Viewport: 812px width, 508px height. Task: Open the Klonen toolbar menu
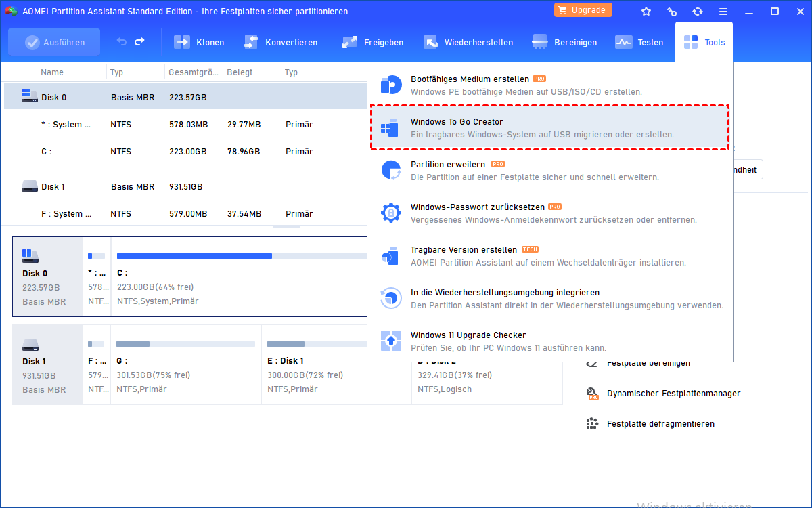pyautogui.click(x=199, y=42)
